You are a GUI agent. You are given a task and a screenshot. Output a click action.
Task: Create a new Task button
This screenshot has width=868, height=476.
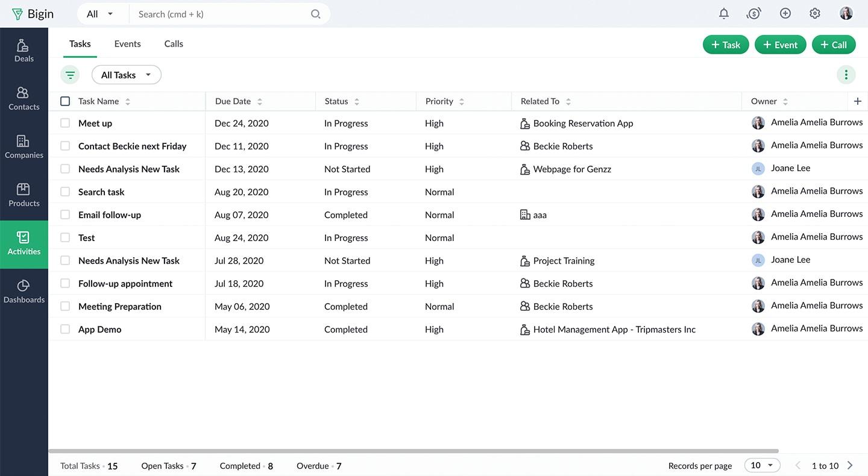[x=726, y=45]
